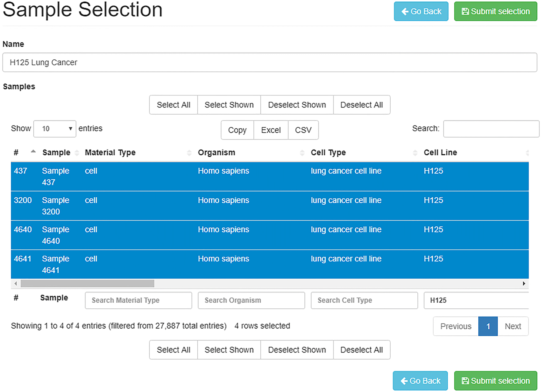This screenshot has width=541, height=392.
Task: Click the upper Deselect All button
Action: (x=361, y=105)
